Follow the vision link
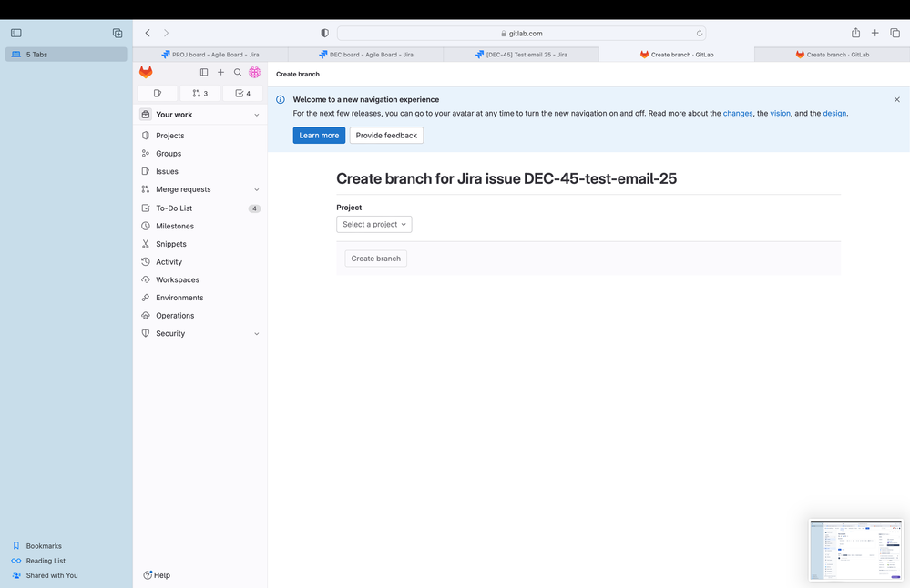 coord(780,113)
